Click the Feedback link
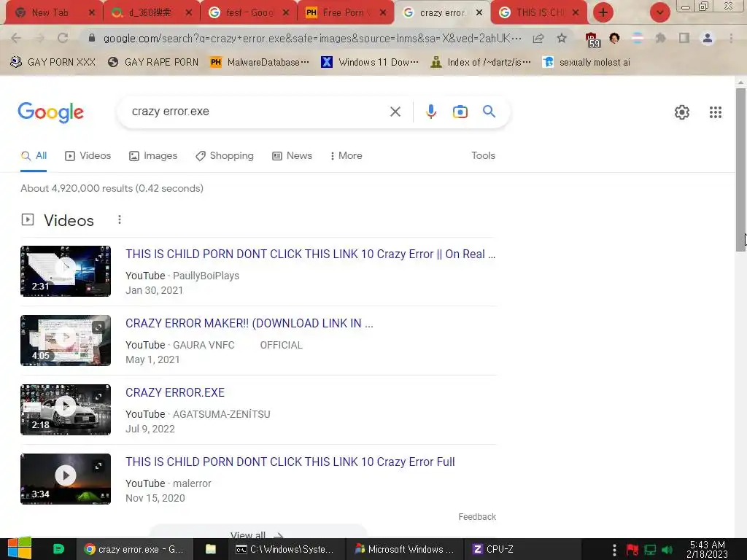The height and width of the screenshot is (560, 747). pyautogui.click(x=477, y=517)
